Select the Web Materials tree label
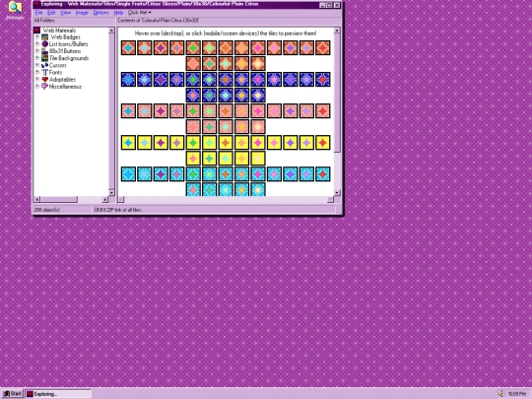 tap(59, 31)
